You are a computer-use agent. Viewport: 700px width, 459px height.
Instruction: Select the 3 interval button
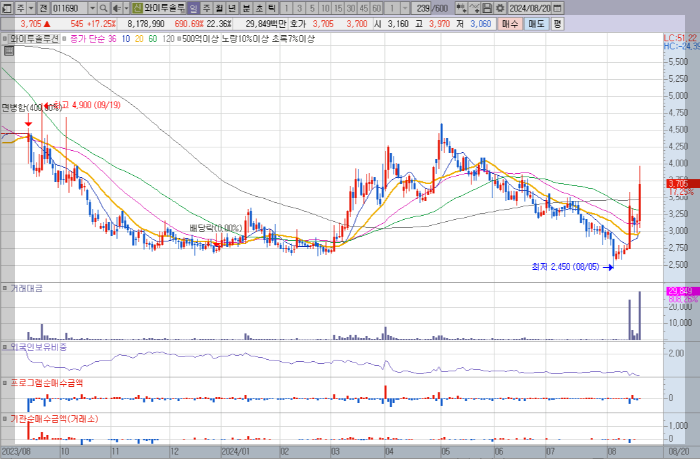click(x=300, y=8)
